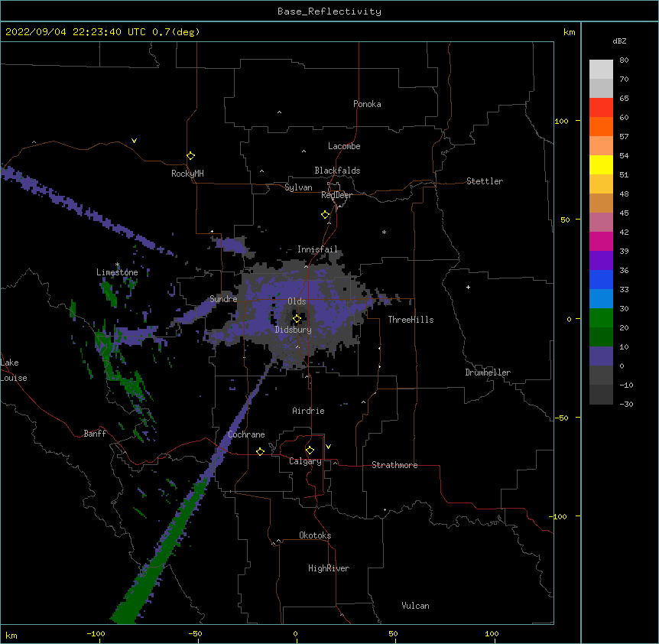The width and height of the screenshot is (659, 644).
Task: Click the Blackfalds label
Action: (337, 171)
